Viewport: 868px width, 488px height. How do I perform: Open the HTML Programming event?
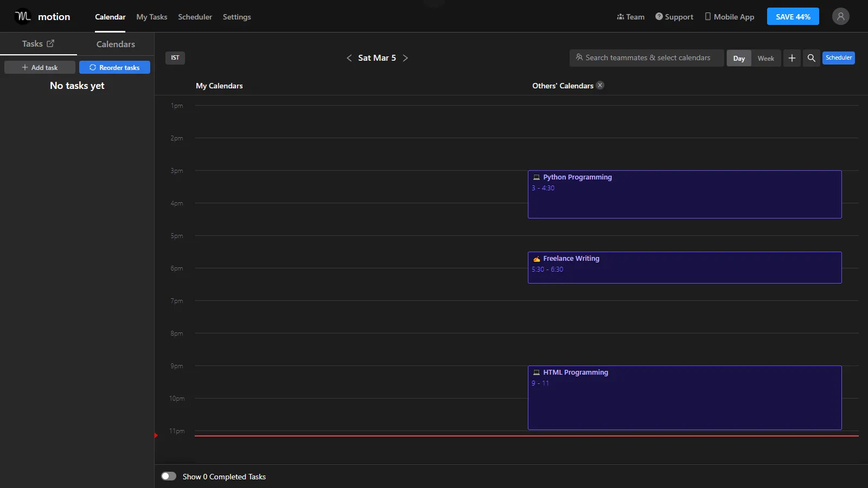pos(684,397)
